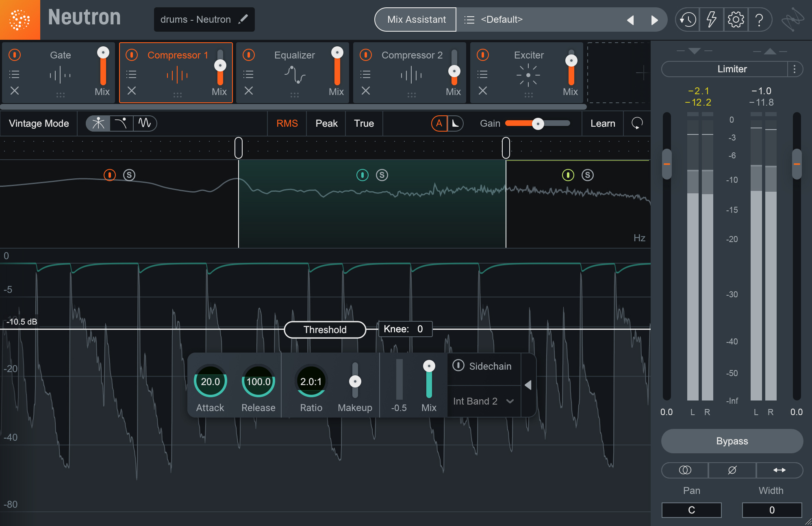Image resolution: width=812 pixels, height=526 pixels.
Task: Solo the mid band S button
Action: [382, 175]
